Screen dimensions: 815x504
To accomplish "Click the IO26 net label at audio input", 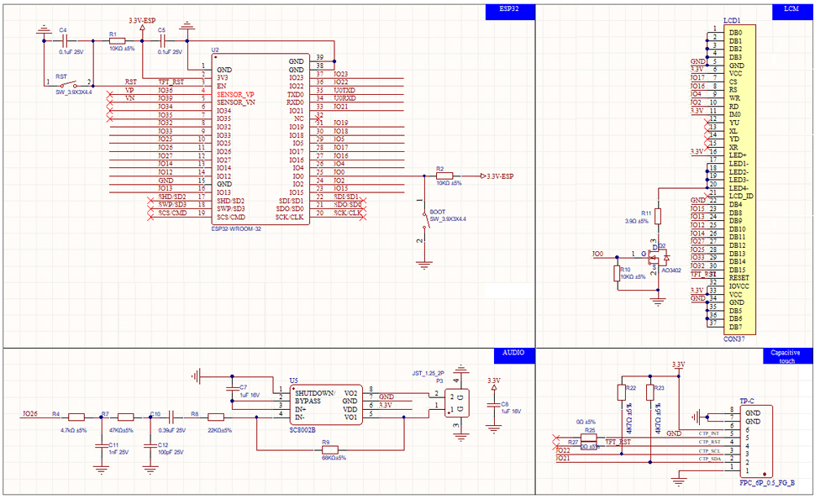I will [x=30, y=414].
